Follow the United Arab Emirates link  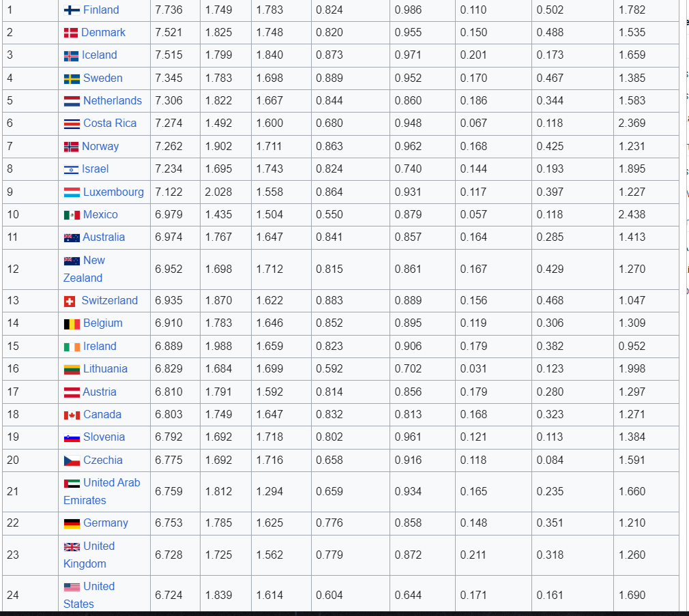102,491
